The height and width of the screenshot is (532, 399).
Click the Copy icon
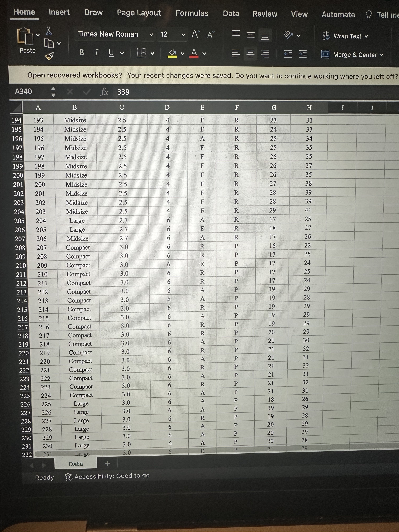(49, 44)
